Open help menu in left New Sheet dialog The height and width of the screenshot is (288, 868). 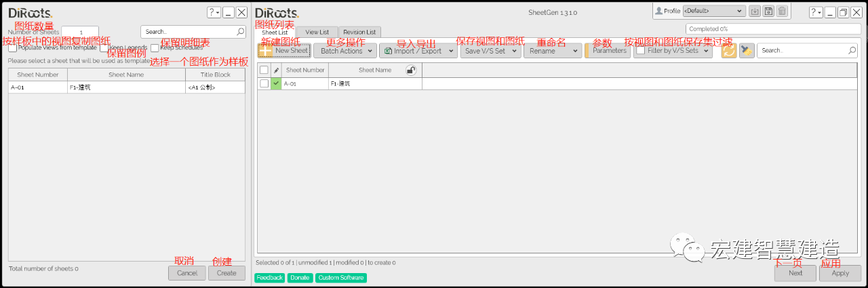pos(214,12)
